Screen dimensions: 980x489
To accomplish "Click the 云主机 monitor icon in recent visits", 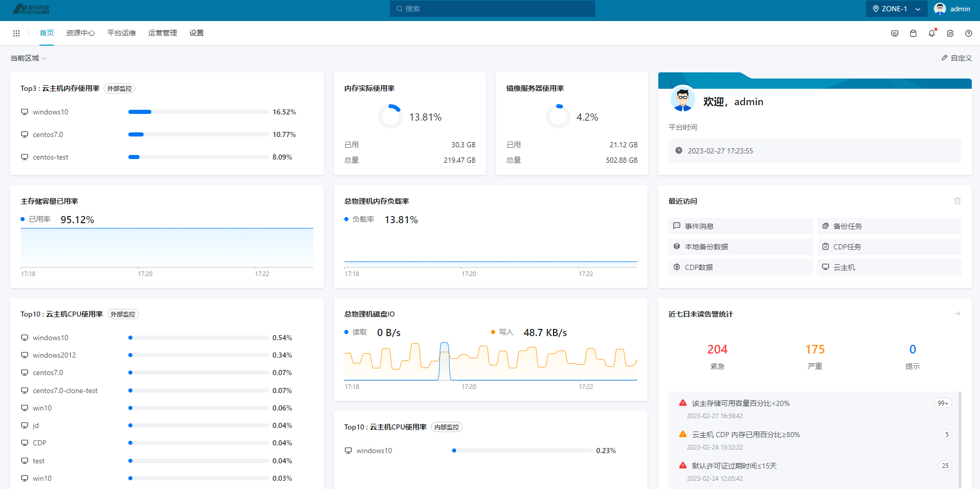I will point(826,267).
